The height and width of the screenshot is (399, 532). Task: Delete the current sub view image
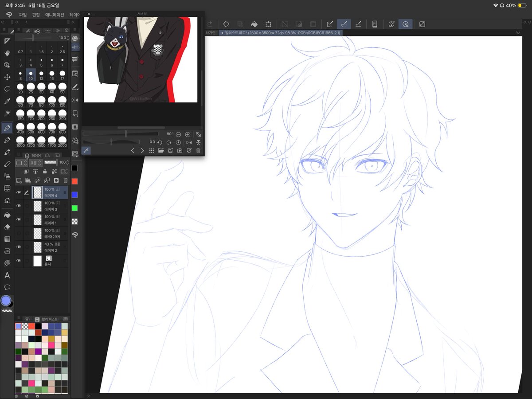(x=198, y=151)
